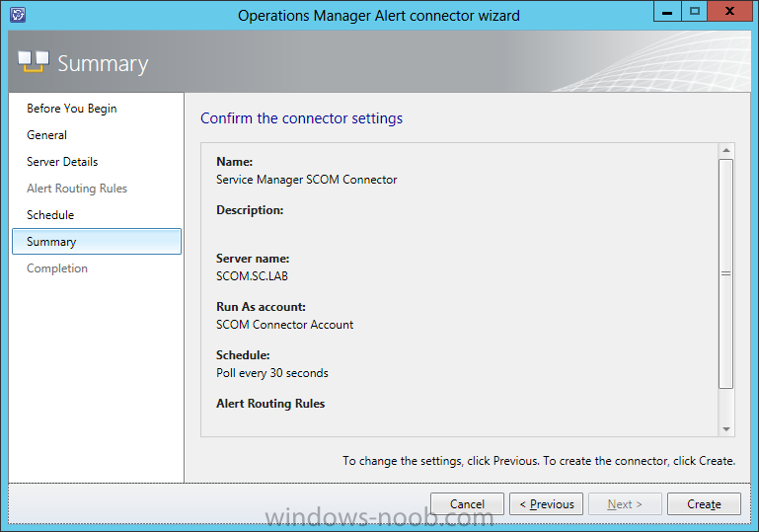759x532 pixels.
Task: Click the 'To change the settings' instruction text
Action: [539, 461]
